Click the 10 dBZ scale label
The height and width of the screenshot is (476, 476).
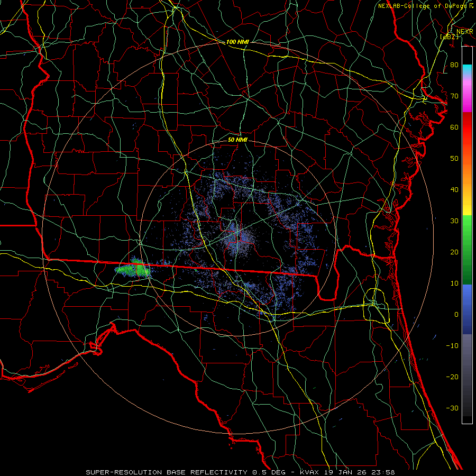click(x=454, y=283)
